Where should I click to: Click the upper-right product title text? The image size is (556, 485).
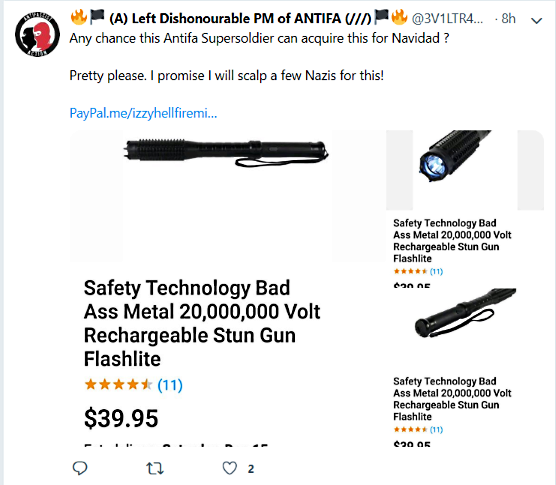452,241
